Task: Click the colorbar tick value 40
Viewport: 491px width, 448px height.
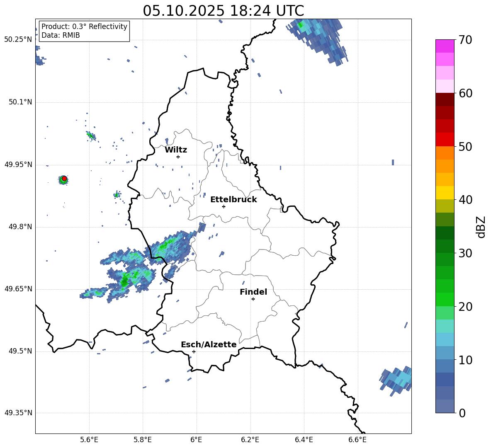Action: (x=465, y=200)
